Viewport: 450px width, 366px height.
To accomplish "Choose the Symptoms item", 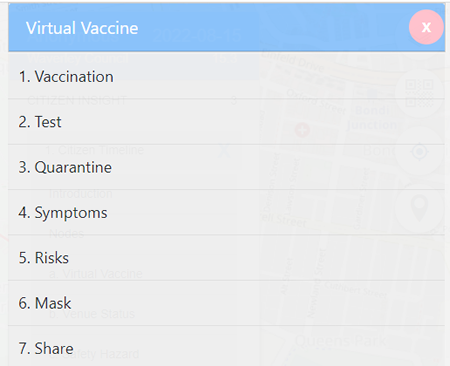I will (226, 212).
